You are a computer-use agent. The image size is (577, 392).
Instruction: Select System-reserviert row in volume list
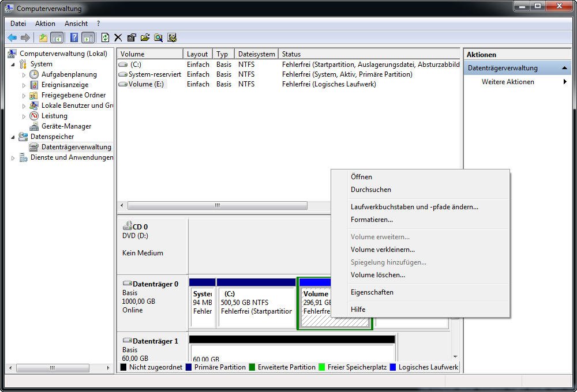click(289, 74)
